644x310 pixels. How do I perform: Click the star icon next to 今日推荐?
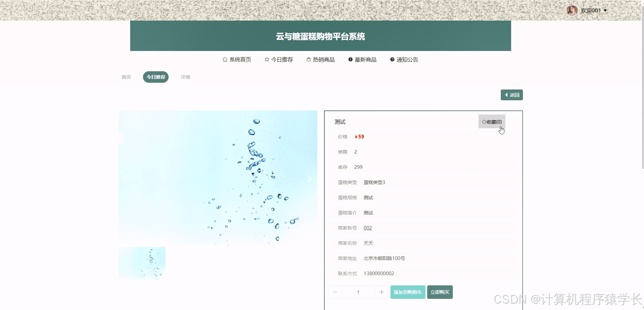coord(266,59)
